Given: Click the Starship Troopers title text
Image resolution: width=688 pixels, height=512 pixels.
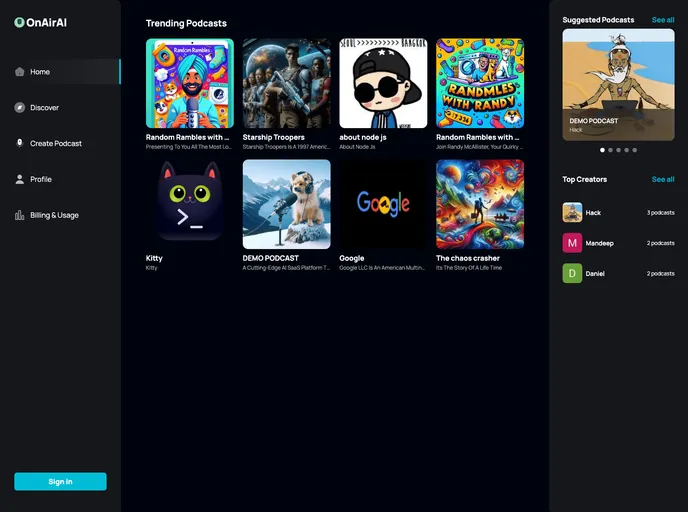Looking at the screenshot, I should (273, 137).
